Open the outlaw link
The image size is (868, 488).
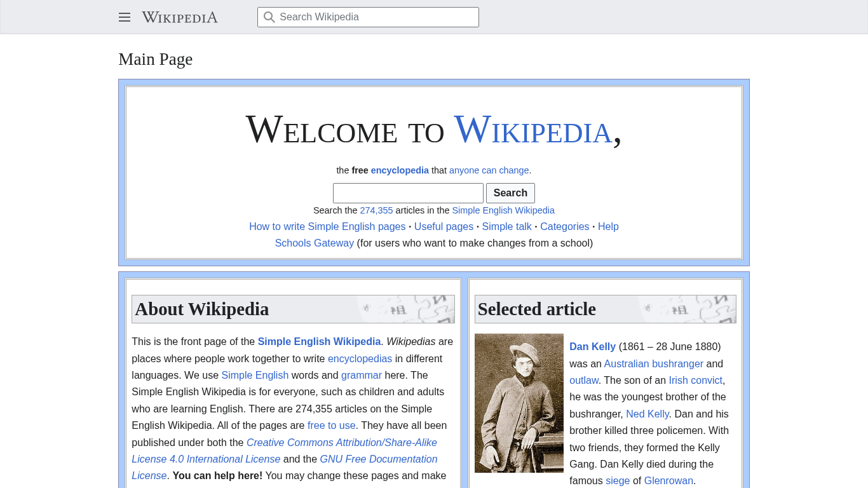(x=584, y=381)
